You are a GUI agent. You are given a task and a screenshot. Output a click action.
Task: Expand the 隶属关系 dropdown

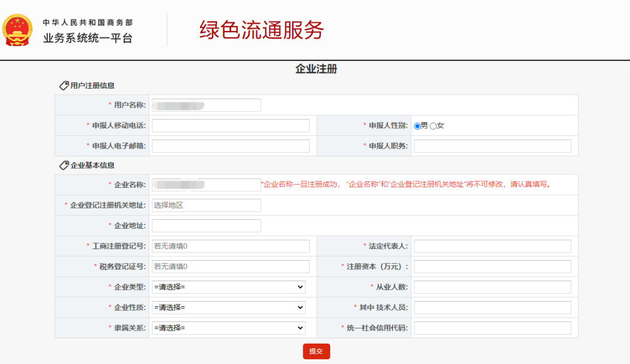click(229, 328)
